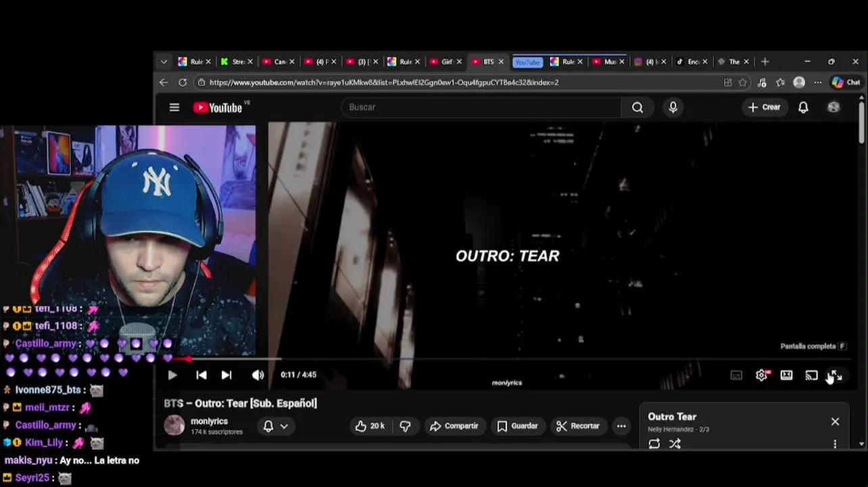Click the video title BTS – Outro: Tear

[x=240, y=403]
